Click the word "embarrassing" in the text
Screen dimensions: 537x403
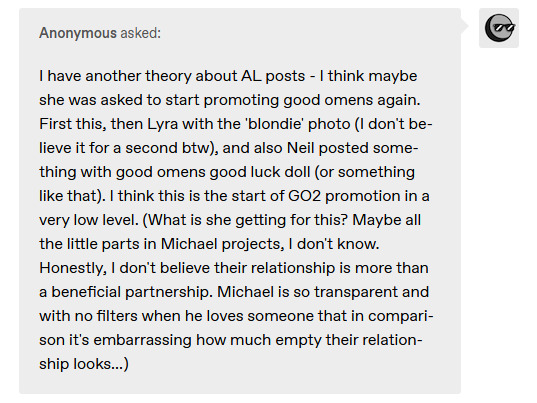[x=142, y=340]
